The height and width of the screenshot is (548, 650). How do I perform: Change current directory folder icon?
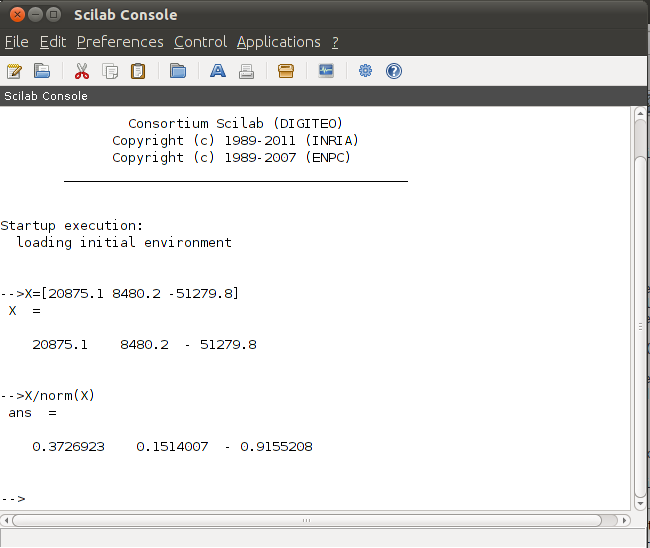point(178,71)
